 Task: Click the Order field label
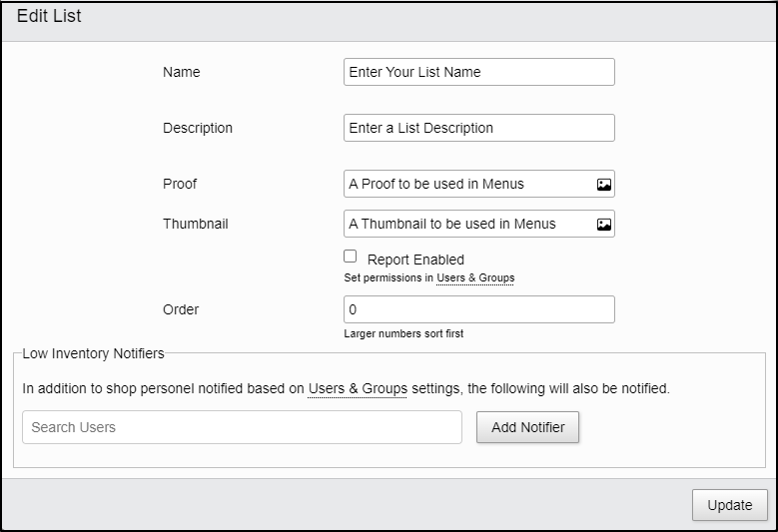point(181,309)
